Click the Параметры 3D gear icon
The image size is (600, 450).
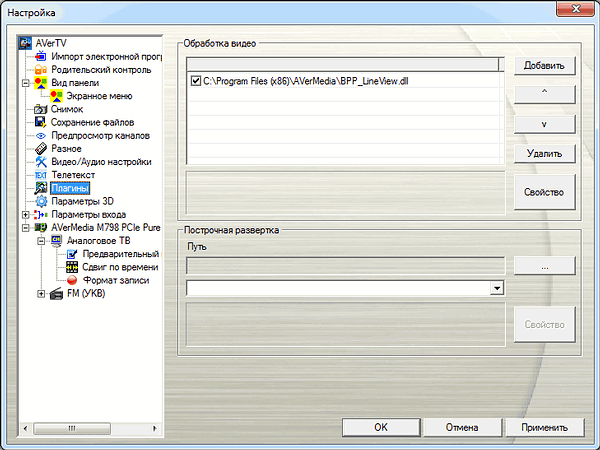(x=41, y=201)
